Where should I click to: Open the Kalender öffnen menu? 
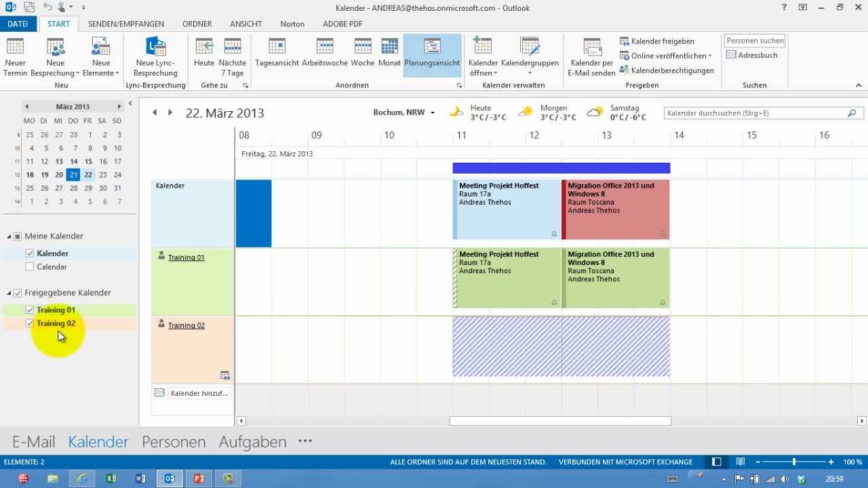484,58
